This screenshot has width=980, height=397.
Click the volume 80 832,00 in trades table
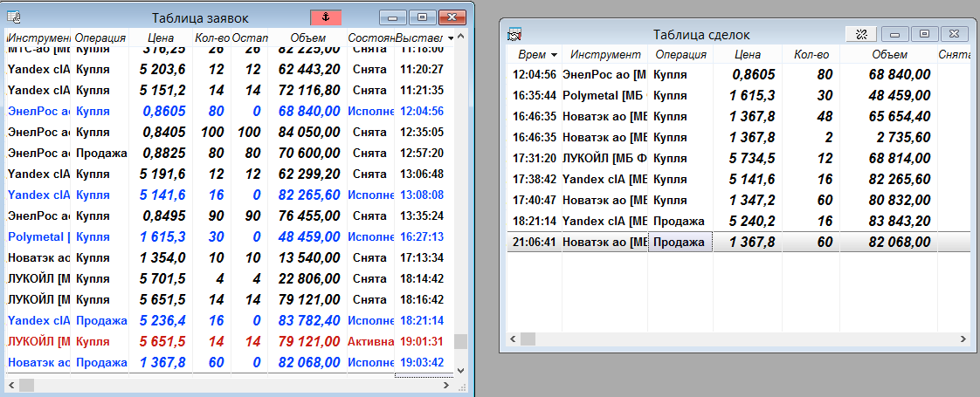coord(900,200)
